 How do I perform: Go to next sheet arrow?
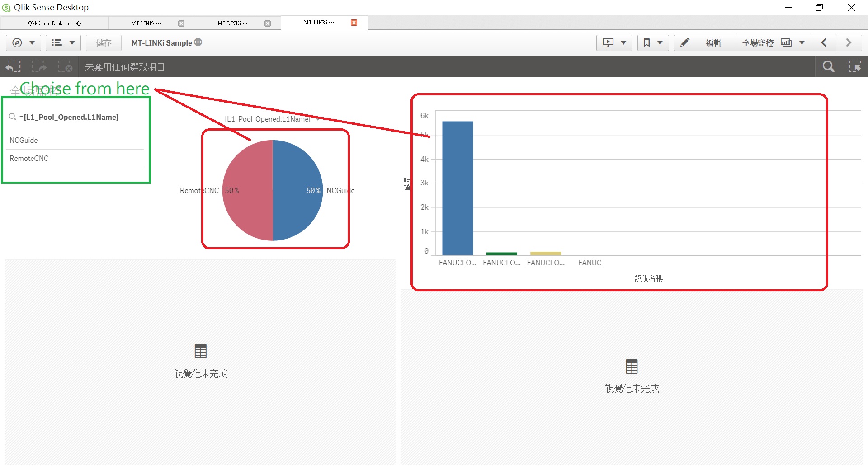tap(849, 42)
